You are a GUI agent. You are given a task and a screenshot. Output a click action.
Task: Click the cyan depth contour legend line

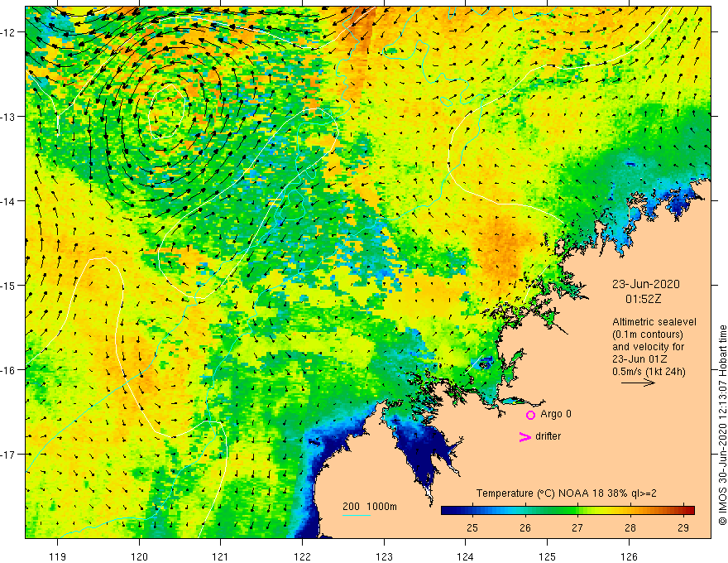tap(356, 515)
